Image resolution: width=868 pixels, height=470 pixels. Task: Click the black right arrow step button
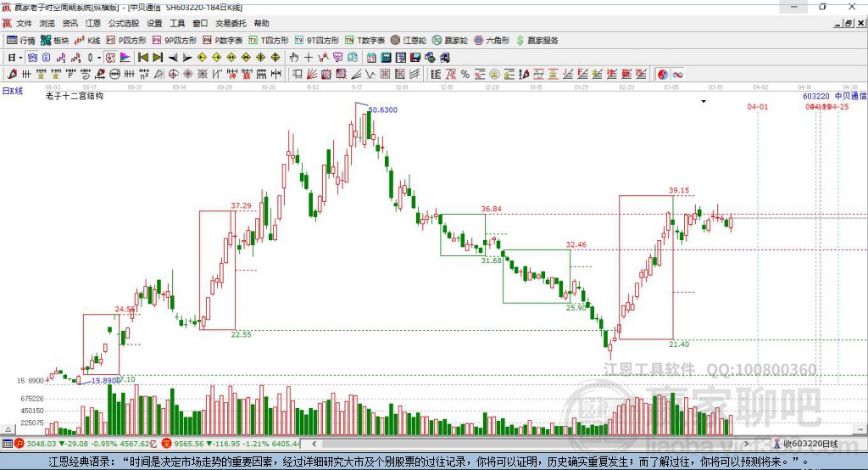[x=187, y=57]
